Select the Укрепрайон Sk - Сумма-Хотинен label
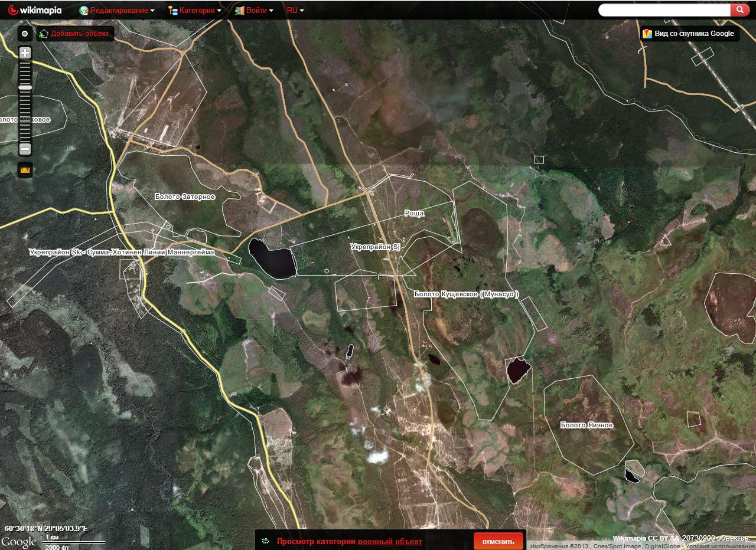 coord(122,252)
